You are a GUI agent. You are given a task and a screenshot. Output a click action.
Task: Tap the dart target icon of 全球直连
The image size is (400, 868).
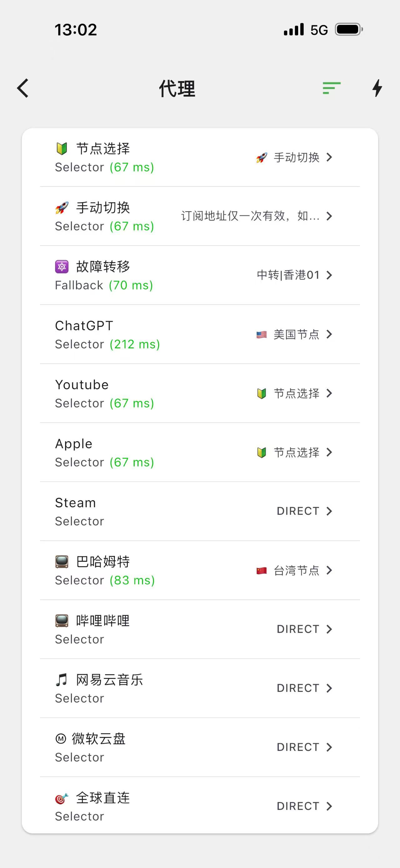click(x=62, y=798)
